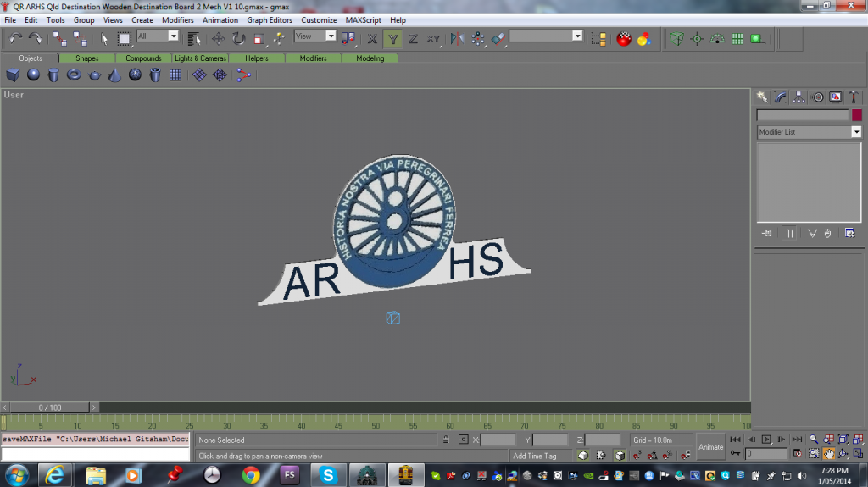
Task: Switch to the Shapes tab
Action: click(87, 58)
